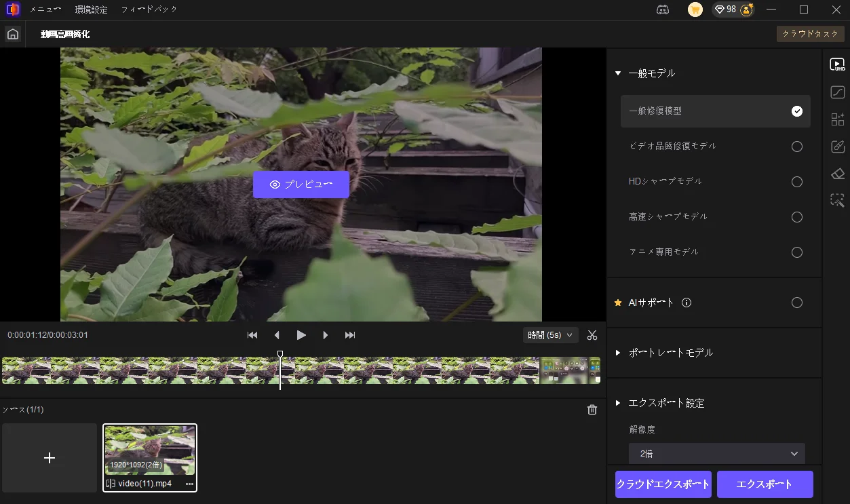Click the timeline filmstrip track
Screen dimensions: 850x504
(301, 370)
